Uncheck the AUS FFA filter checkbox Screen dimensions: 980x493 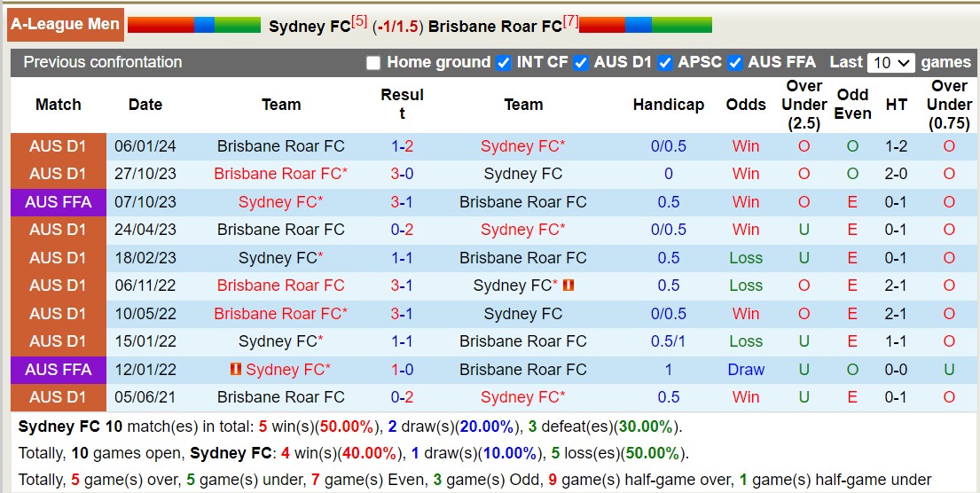[x=735, y=63]
